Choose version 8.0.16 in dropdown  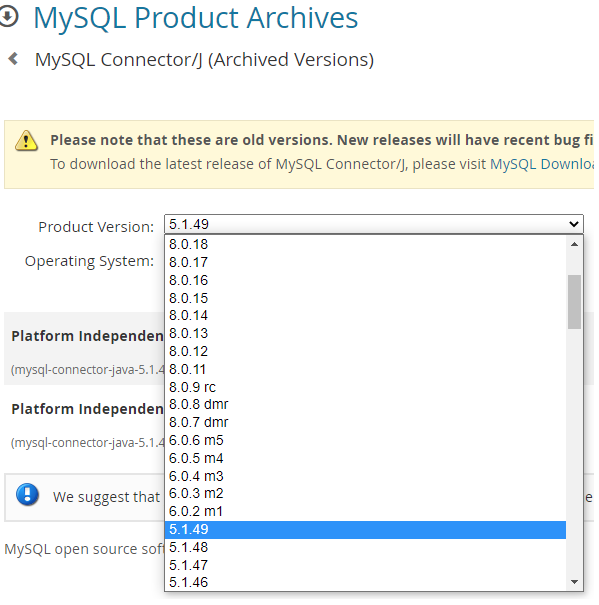[365, 280]
